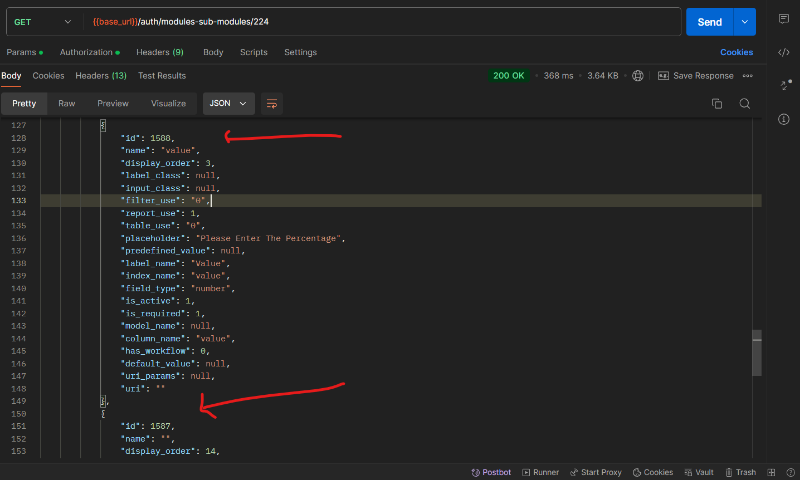Screen dimensions: 800x480
Task: Open search in the response body
Action: 744,103
